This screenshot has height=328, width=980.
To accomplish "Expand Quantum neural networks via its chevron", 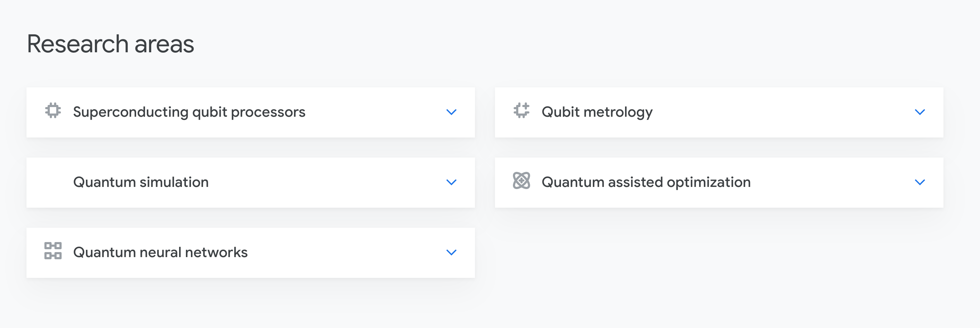I will pyautogui.click(x=451, y=252).
